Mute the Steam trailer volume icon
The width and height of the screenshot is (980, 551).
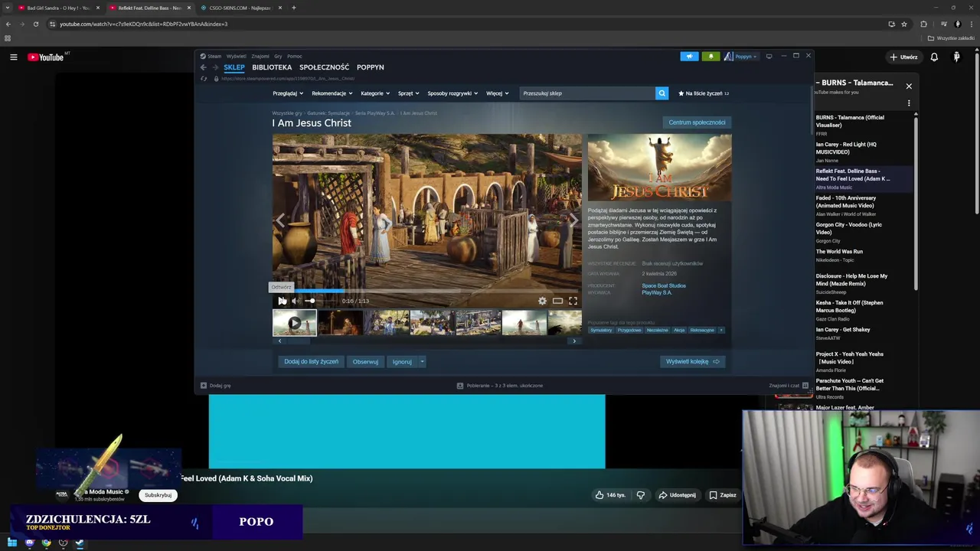click(296, 301)
